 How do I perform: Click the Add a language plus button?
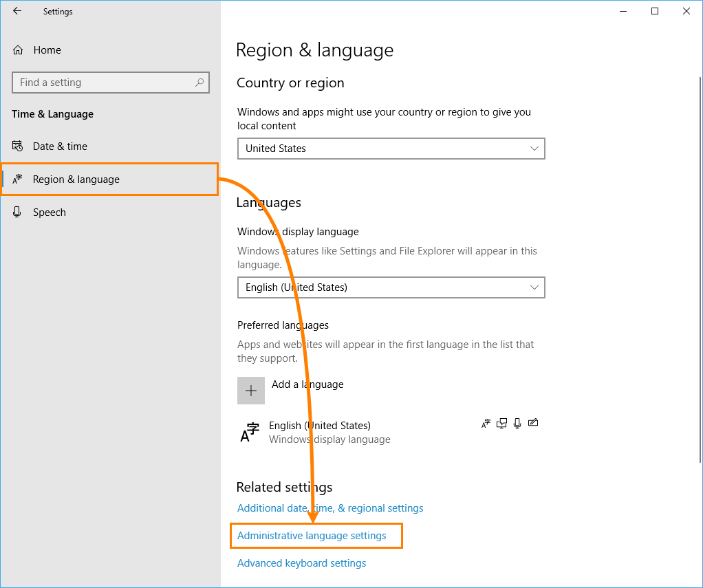[x=250, y=390]
